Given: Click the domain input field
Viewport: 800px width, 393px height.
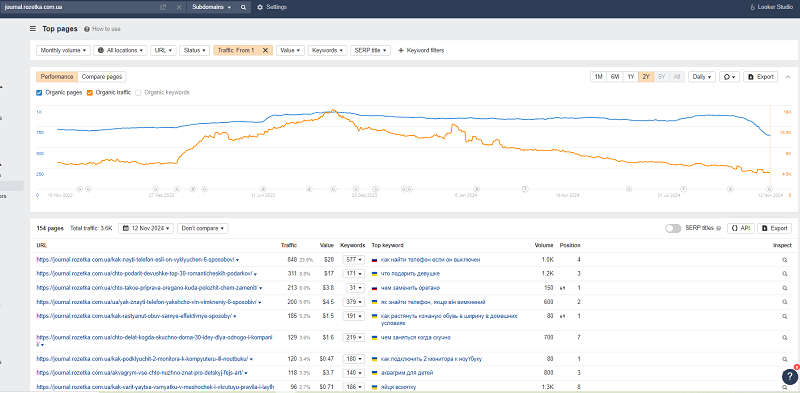Looking at the screenshot, I should coord(80,7).
